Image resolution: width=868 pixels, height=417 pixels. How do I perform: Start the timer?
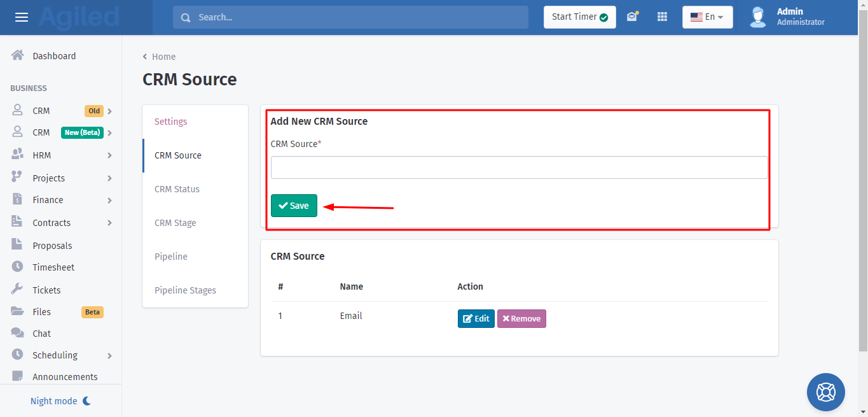pos(579,17)
